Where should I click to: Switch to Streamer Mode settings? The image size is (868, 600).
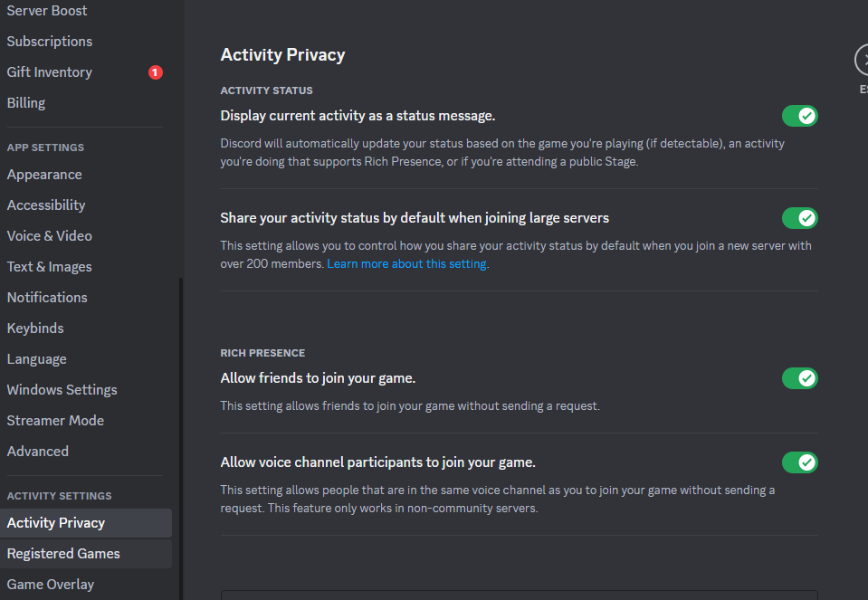pos(55,421)
